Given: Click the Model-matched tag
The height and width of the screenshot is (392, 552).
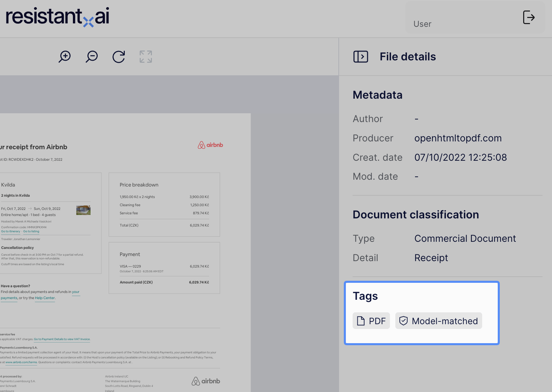Looking at the screenshot, I should [x=438, y=321].
